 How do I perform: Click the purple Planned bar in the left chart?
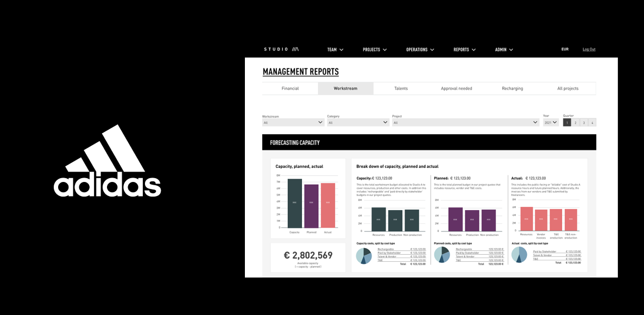[x=311, y=206]
